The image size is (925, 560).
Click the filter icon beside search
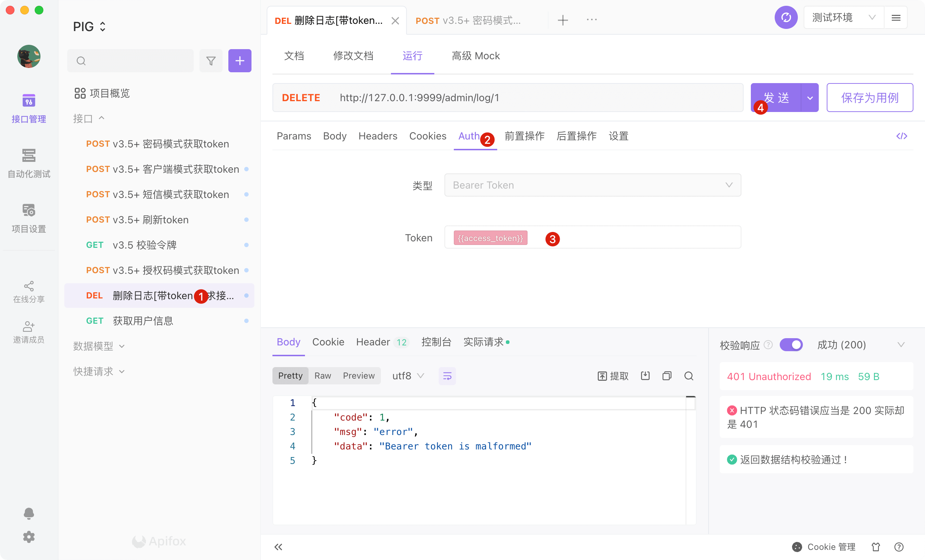tap(211, 61)
